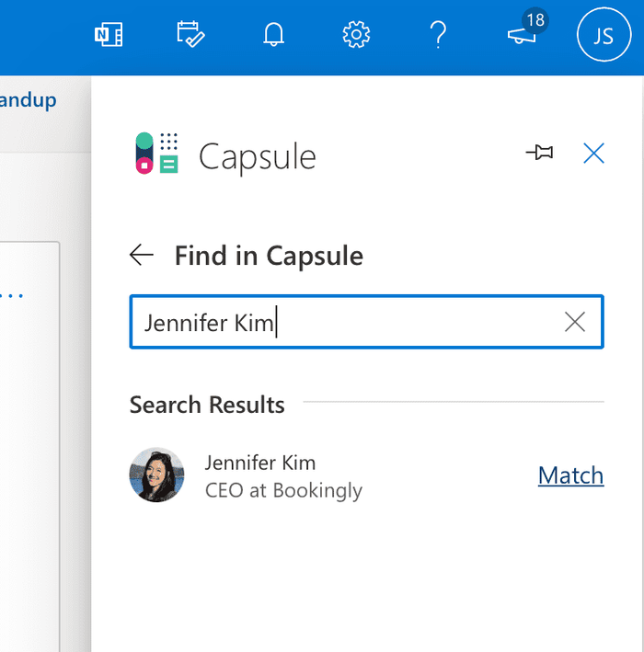The height and width of the screenshot is (652, 644).
Task: Open Jennifer Kim's profile photo
Action: point(156,475)
